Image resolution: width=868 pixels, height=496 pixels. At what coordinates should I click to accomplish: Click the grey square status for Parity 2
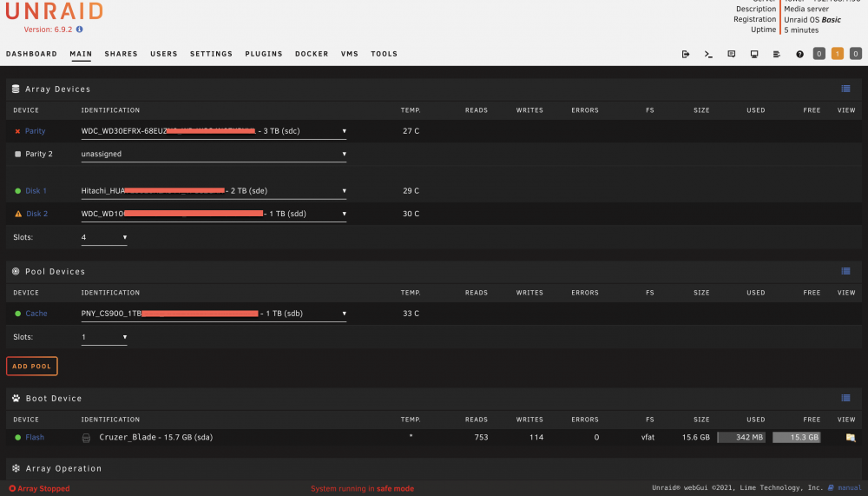click(17, 154)
